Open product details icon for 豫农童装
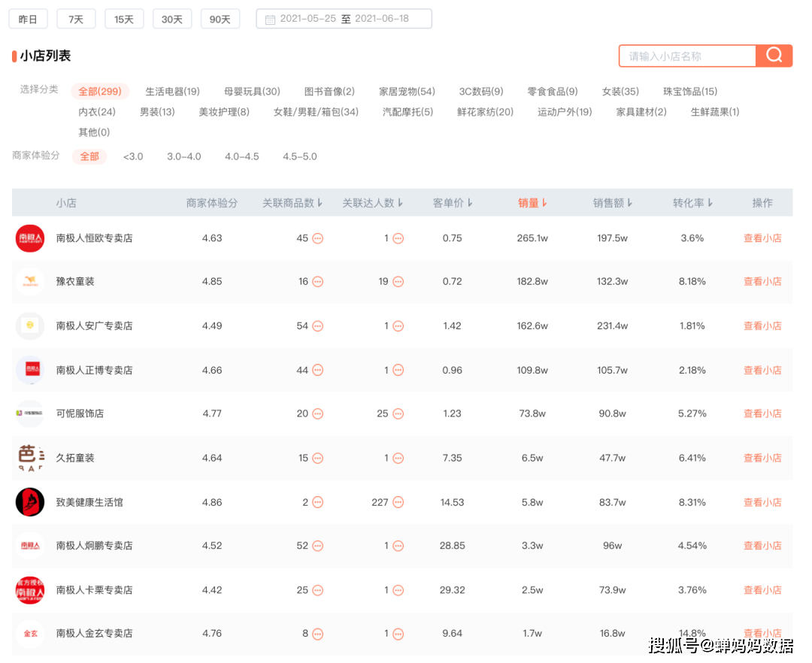 click(x=318, y=282)
